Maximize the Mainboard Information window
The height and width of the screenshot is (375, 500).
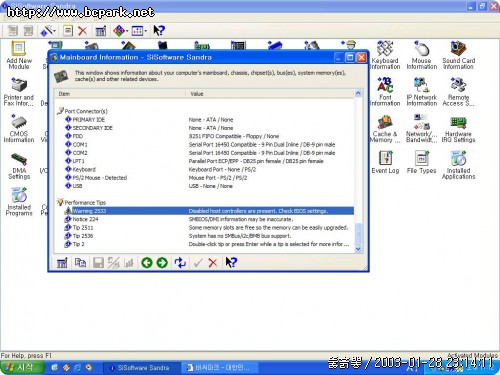(x=350, y=58)
